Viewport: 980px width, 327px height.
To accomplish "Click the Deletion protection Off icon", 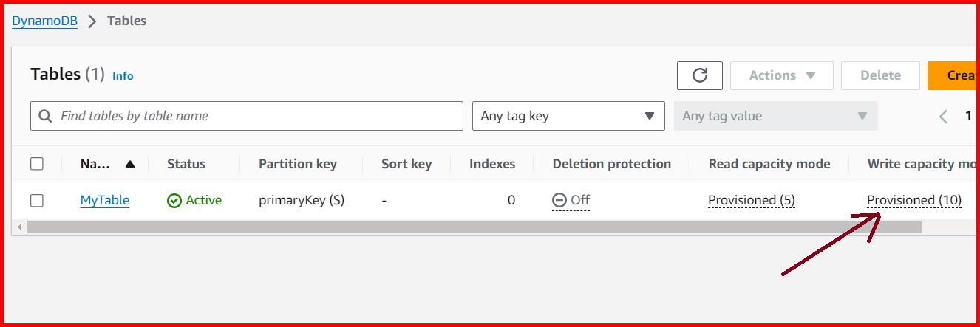I will [x=559, y=200].
